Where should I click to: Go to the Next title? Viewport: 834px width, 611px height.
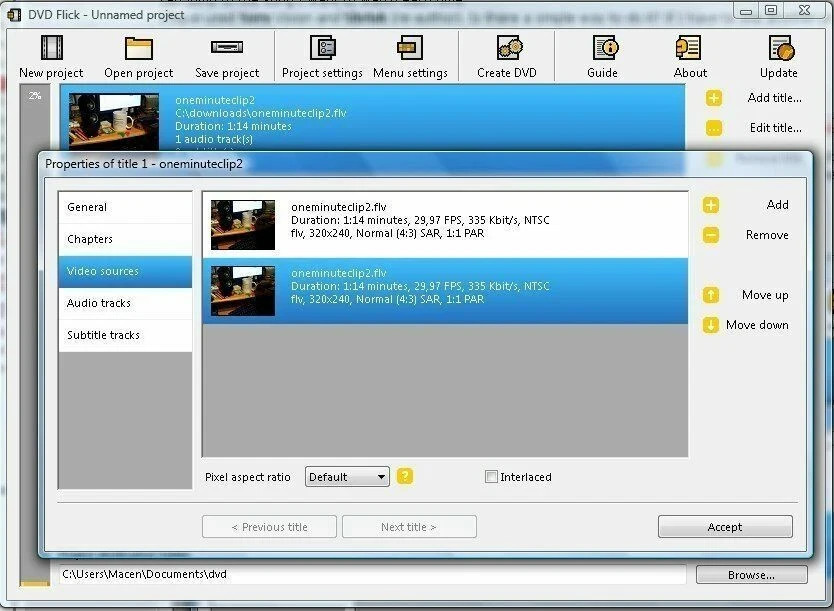[x=409, y=526]
